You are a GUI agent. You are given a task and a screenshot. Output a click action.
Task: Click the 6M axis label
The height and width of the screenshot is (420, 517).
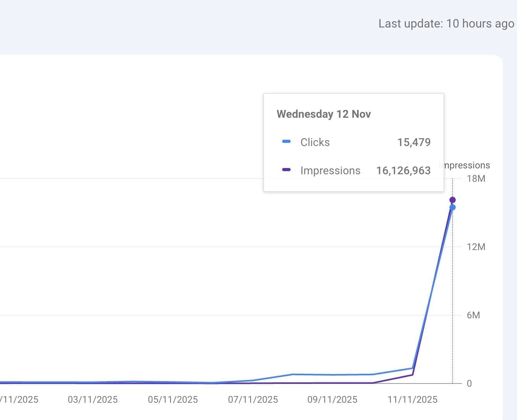click(x=473, y=315)
